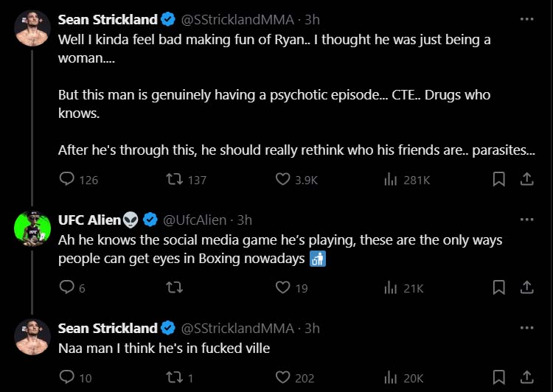Open UFC Alien's profile picture
Viewport: 553px width, 392px height.
pos(32,229)
